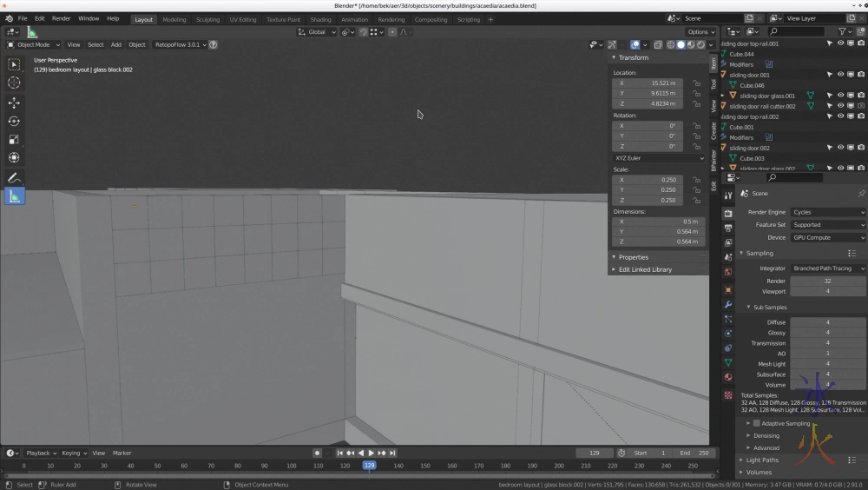Open the Render Engine dropdown
Viewport: 868px width, 490px height.
click(x=827, y=212)
